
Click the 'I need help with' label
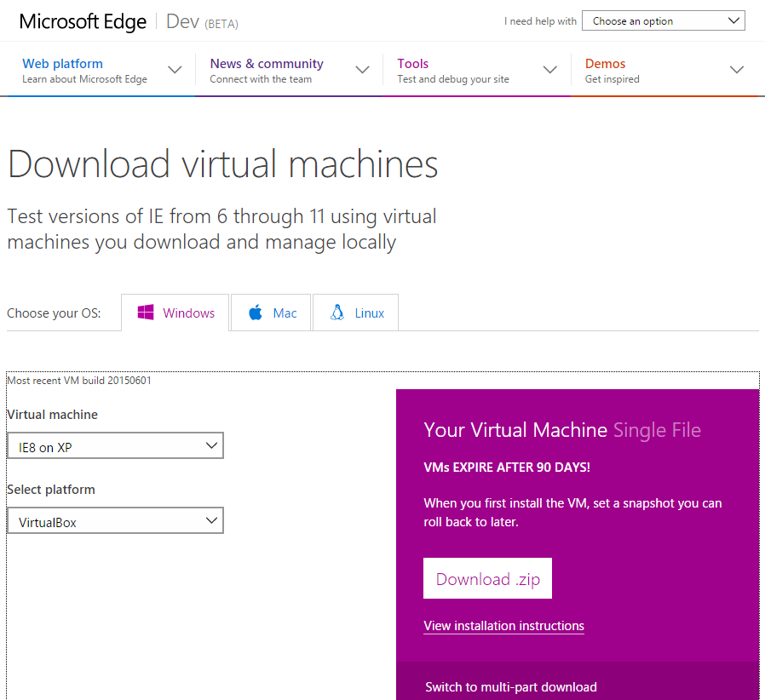541,21
